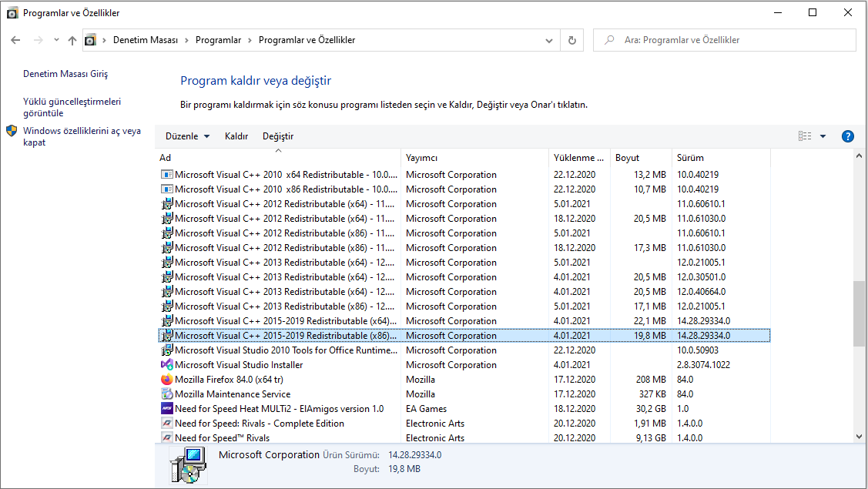Click the 327 KB size cell
This screenshot has width=868, height=489.
(652, 394)
